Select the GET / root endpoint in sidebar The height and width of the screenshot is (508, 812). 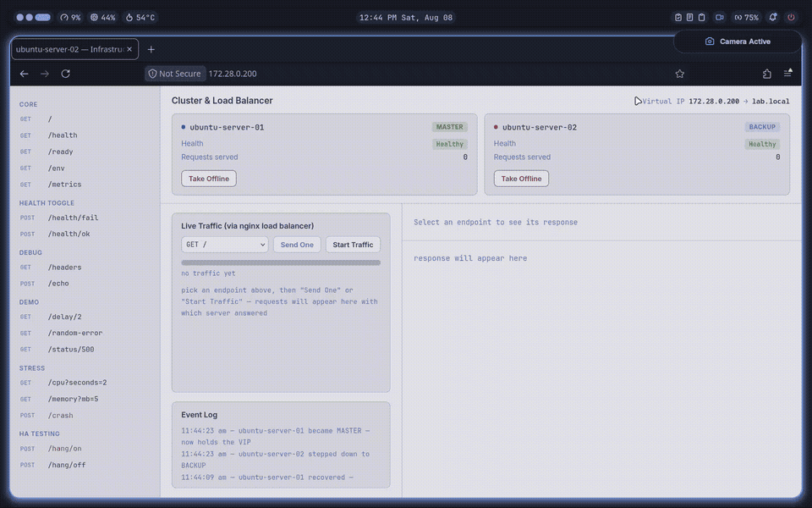tap(85, 119)
